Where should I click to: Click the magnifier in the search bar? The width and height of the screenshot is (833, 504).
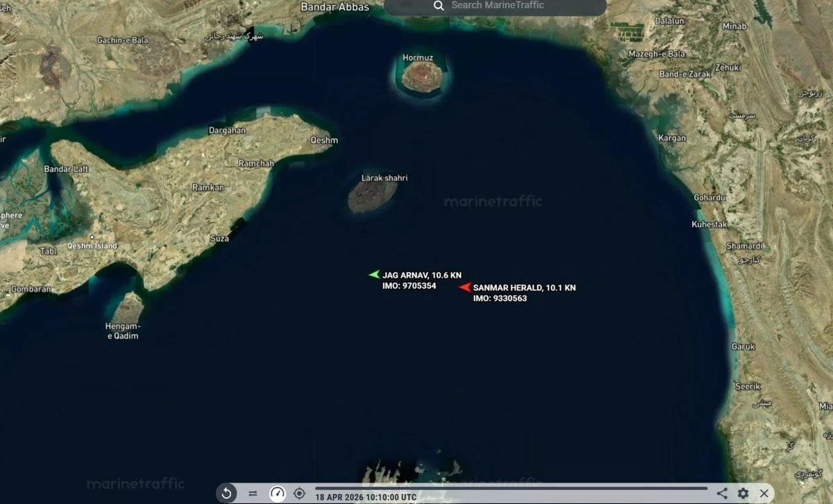click(438, 6)
